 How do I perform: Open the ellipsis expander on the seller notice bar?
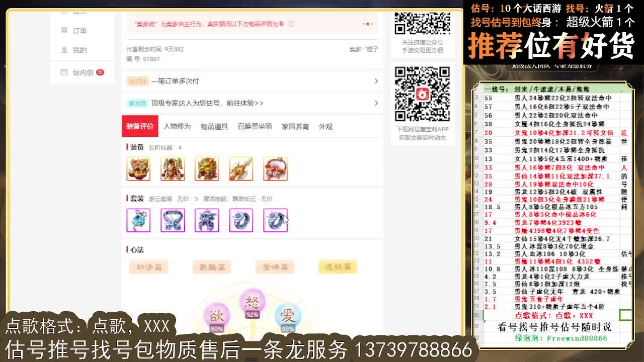pos(369,24)
